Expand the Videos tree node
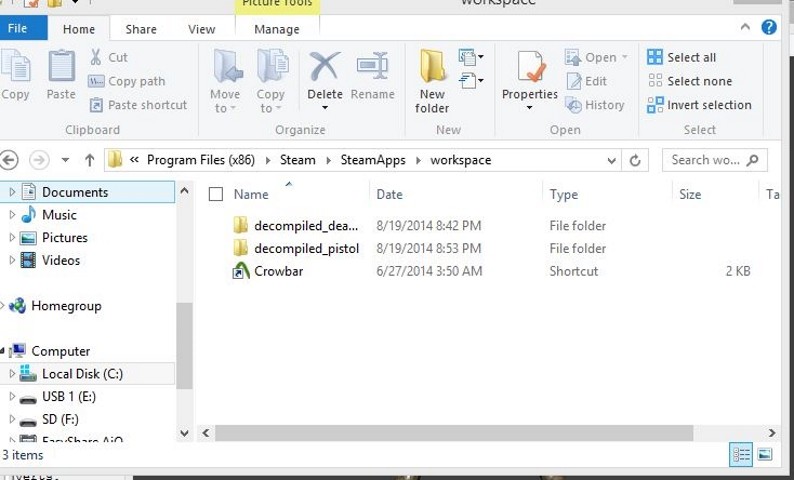Image resolution: width=794 pixels, height=480 pixels. pyautogui.click(x=12, y=260)
